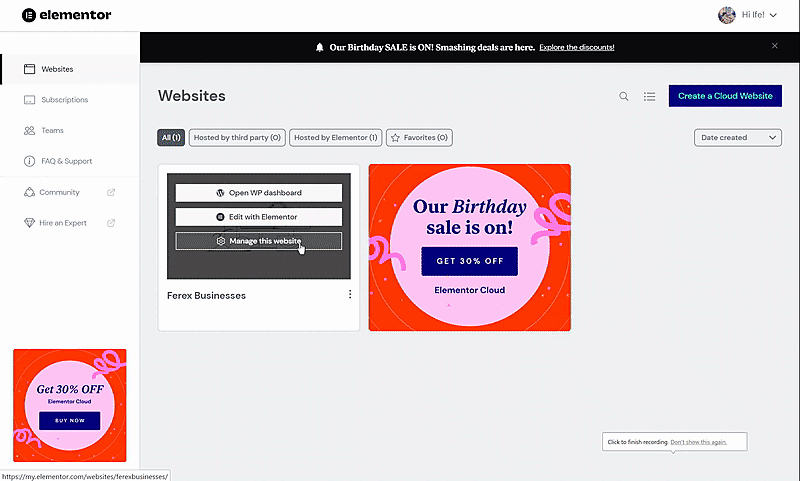Click the Teams people icon
The height and width of the screenshot is (481, 800).
click(x=30, y=131)
